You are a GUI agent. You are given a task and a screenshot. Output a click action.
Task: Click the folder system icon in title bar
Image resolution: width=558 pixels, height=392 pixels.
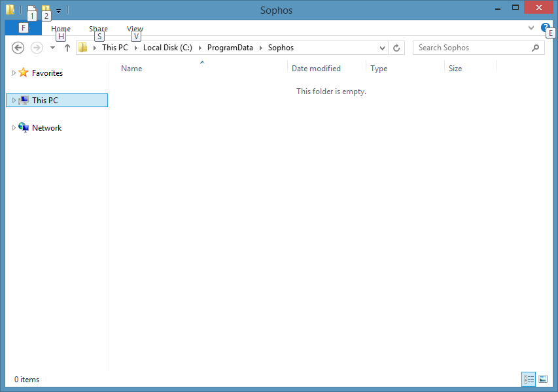pos(10,10)
